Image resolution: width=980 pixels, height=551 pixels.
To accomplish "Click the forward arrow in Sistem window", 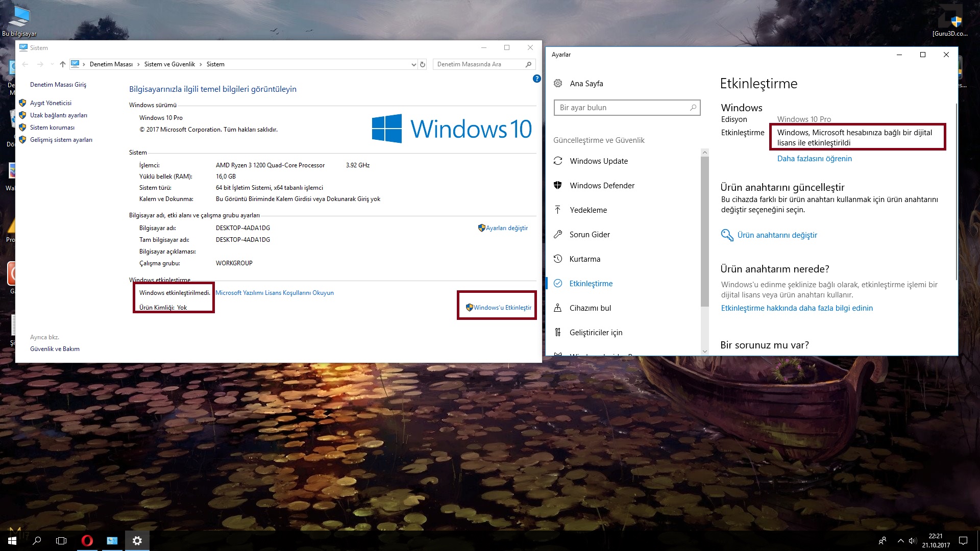I will click(40, 64).
